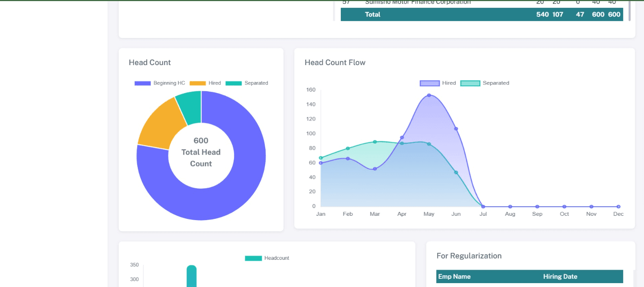This screenshot has width=644, height=287.
Task: Select the Hired data point for June
Action: click(456, 129)
